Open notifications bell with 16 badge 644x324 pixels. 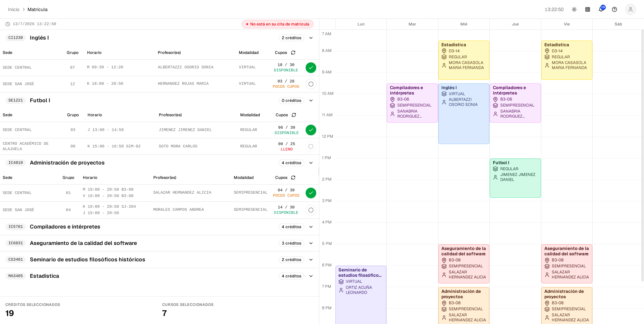click(601, 9)
